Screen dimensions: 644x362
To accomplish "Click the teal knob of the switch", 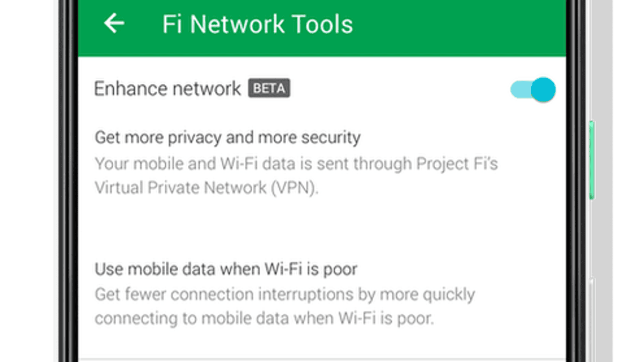I will [543, 90].
